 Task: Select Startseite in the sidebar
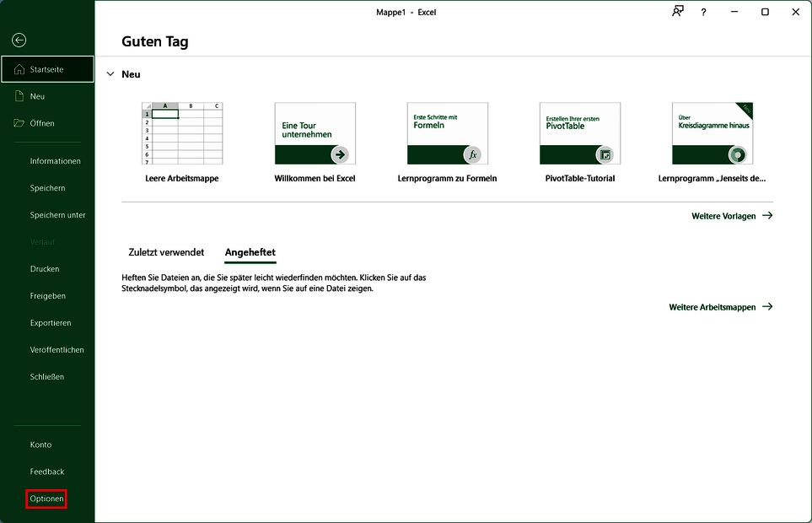(x=48, y=69)
